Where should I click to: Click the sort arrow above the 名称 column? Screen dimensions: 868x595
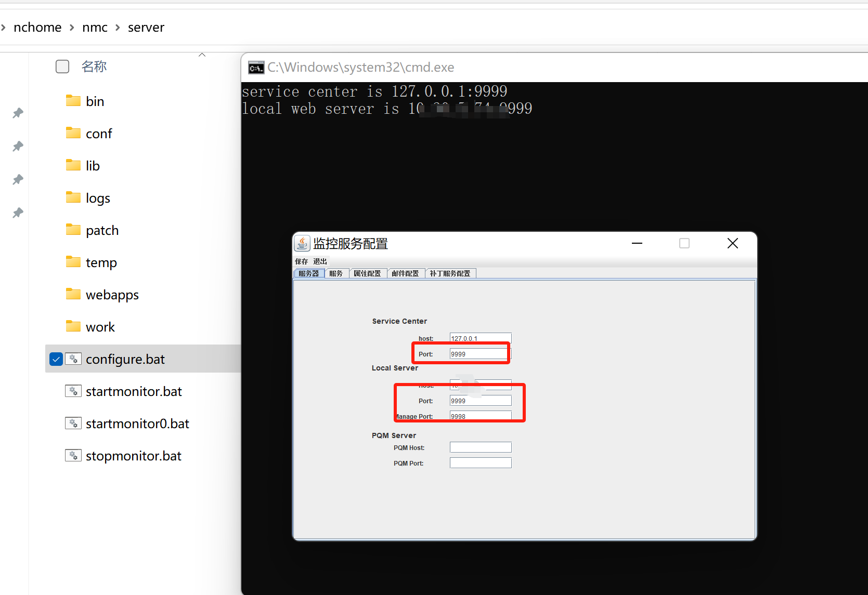point(202,55)
